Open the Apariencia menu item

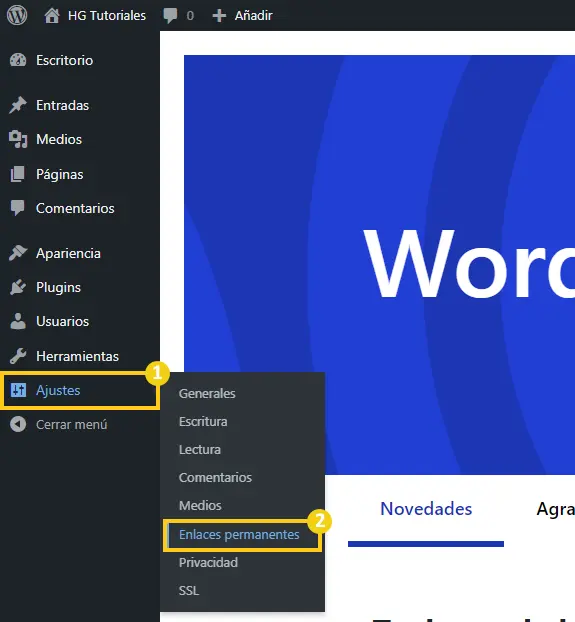(68, 253)
